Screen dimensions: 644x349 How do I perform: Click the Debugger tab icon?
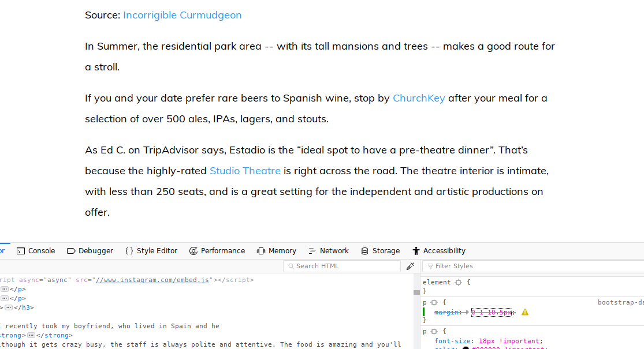coord(71,251)
